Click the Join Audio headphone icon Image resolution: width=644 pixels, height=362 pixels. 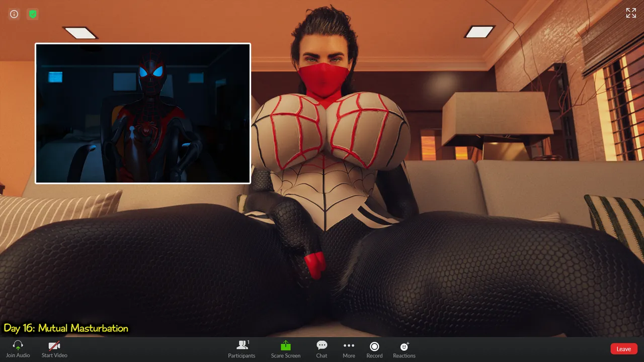pyautogui.click(x=18, y=346)
